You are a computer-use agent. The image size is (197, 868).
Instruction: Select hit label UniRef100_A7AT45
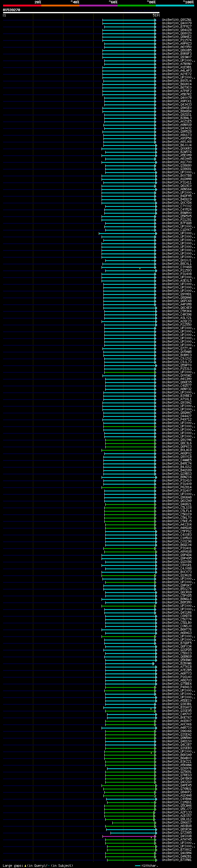coord(177,839)
